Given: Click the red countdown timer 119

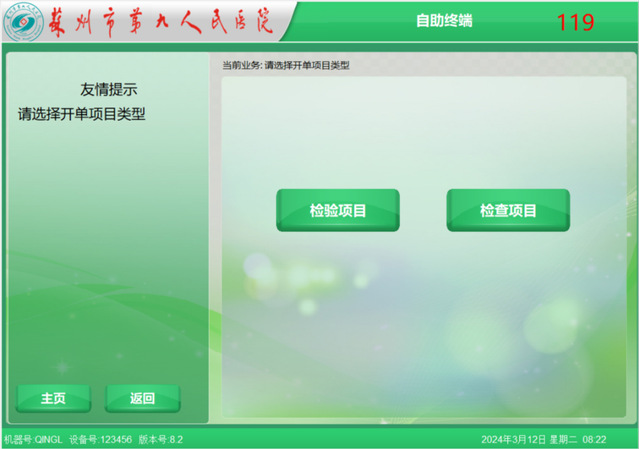Looking at the screenshot, I should pyautogui.click(x=575, y=22).
